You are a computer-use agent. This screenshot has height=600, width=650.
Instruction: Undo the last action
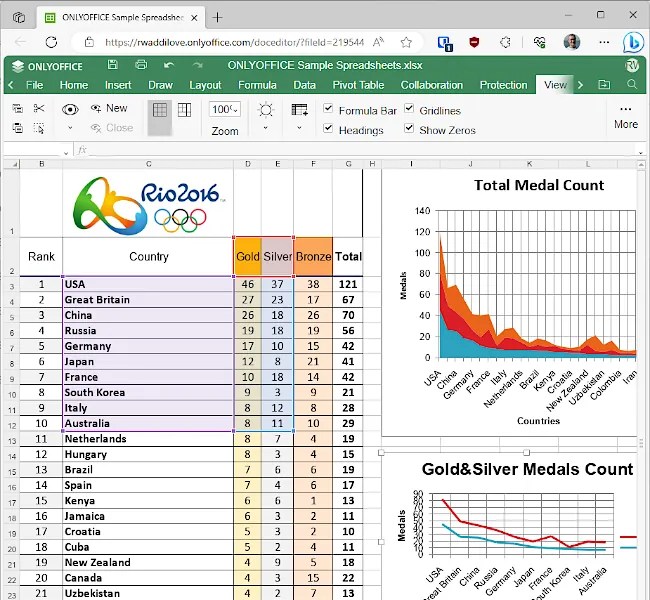169,65
